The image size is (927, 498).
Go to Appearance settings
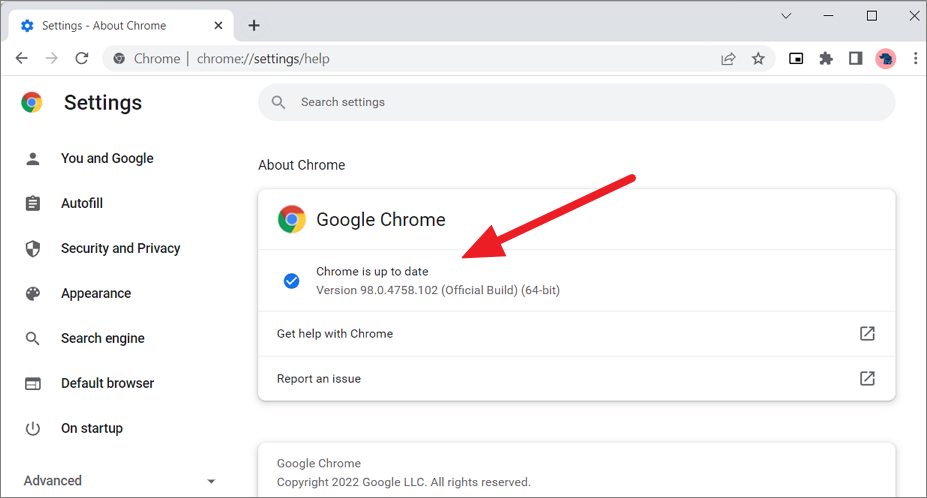(x=96, y=293)
